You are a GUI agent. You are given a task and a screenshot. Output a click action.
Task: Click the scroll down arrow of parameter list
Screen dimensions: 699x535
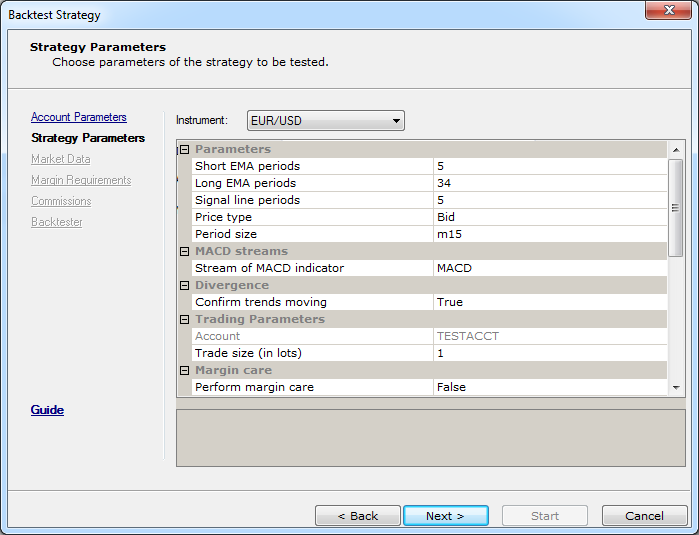coord(676,387)
